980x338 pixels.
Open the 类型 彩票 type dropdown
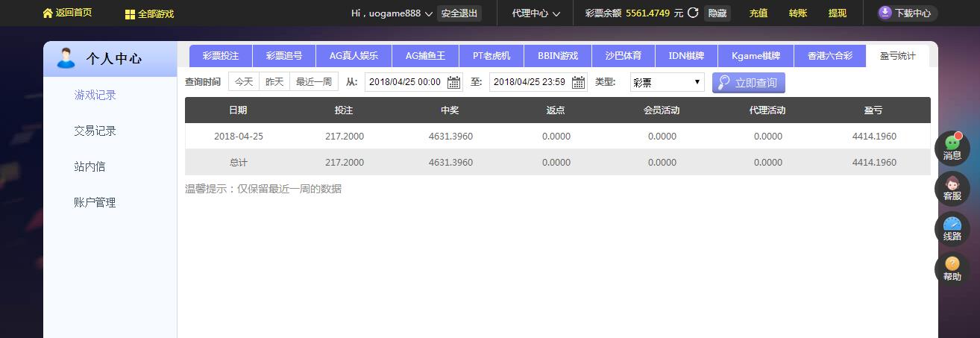(667, 82)
